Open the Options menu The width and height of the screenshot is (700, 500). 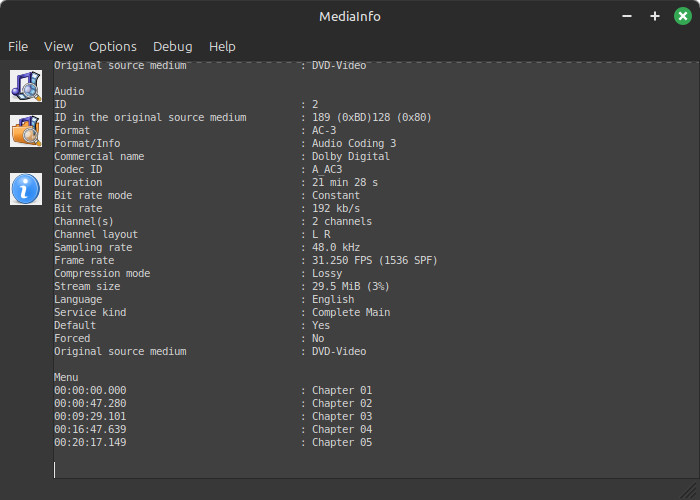[x=113, y=46]
